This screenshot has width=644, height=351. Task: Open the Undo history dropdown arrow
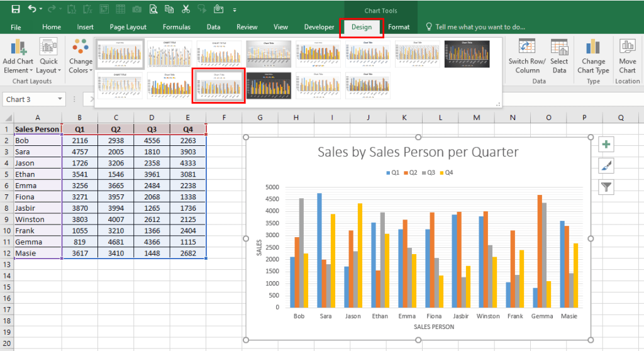[x=41, y=9]
